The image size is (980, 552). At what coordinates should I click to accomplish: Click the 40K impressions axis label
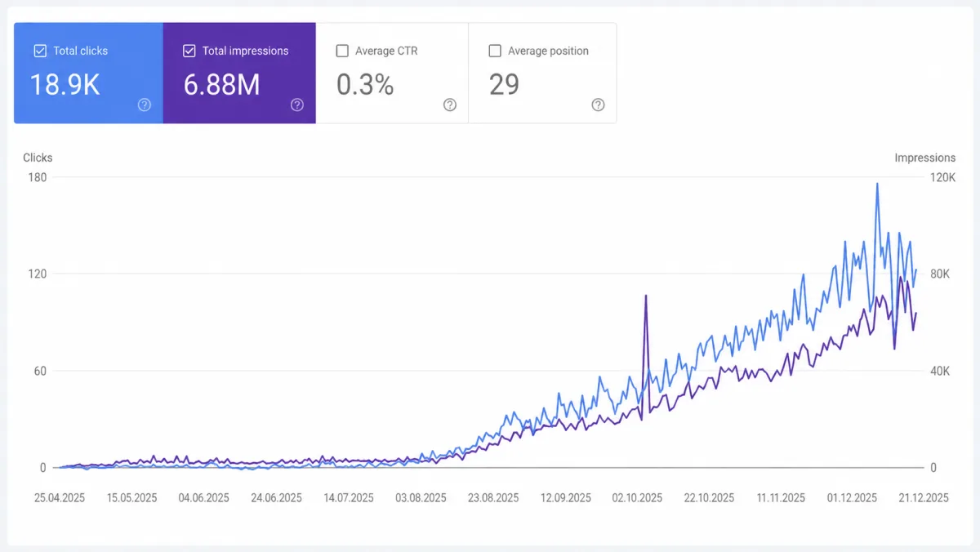point(941,371)
